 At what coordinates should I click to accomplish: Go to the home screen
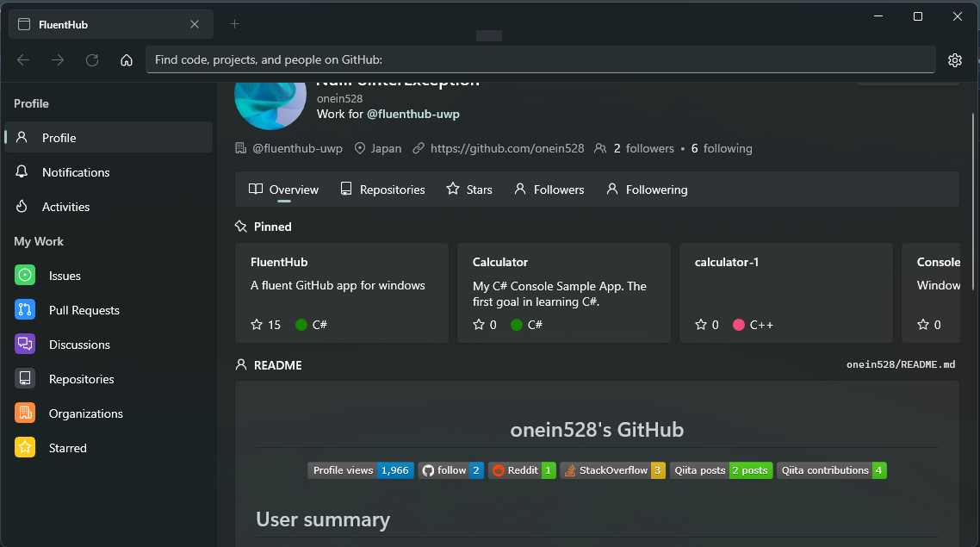(x=126, y=59)
